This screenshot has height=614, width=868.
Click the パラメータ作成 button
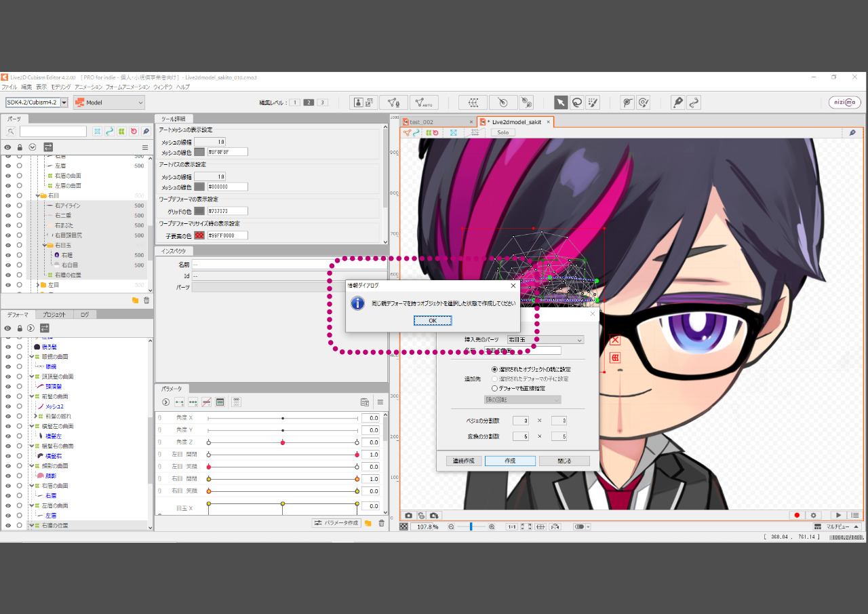tap(336, 523)
